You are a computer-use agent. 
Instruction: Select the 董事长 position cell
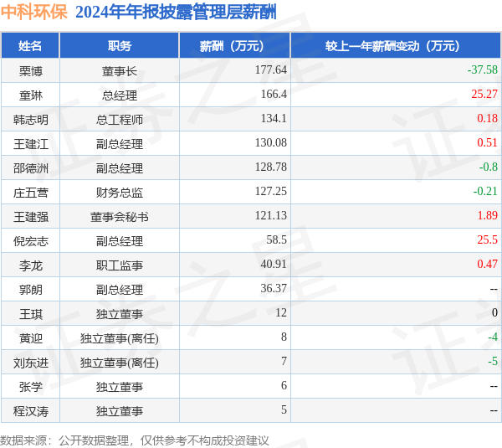coord(120,71)
